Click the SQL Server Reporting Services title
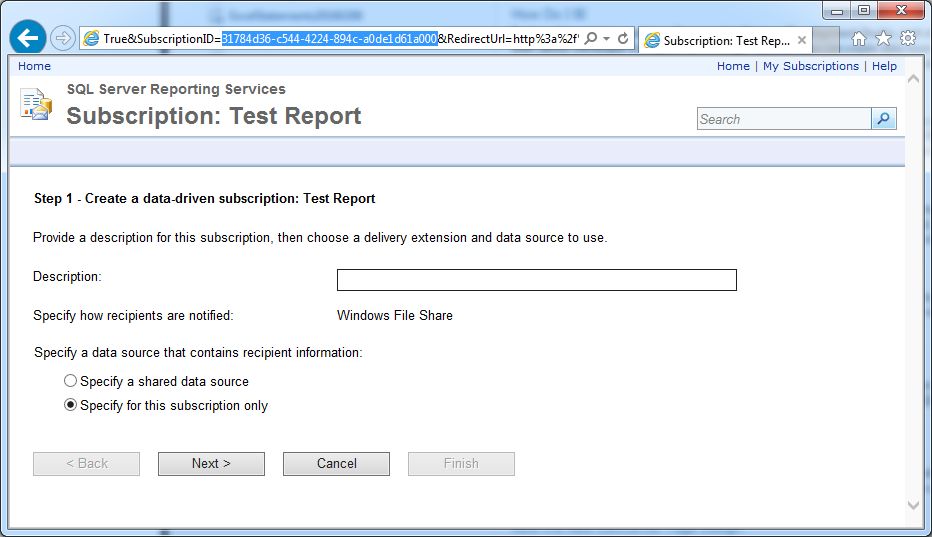Screen dimensions: 932x537 tap(176, 89)
